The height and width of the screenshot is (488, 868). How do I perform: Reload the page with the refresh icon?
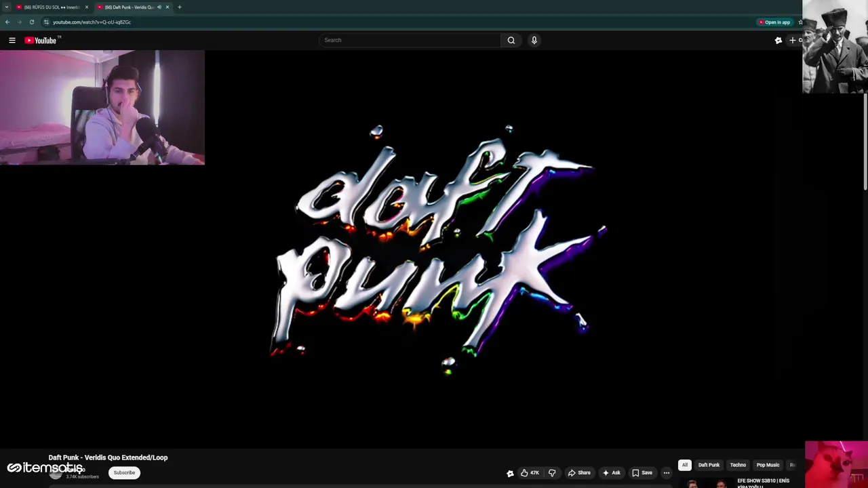(x=32, y=22)
